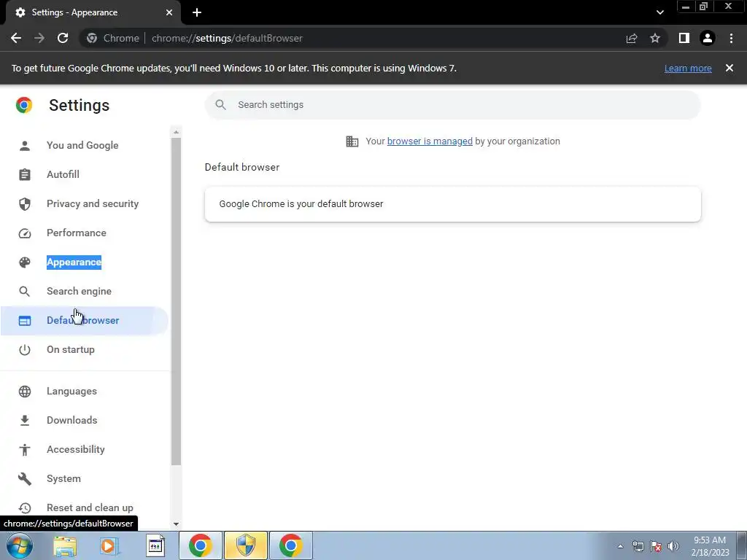747x560 pixels.
Task: Click the Default browser heading
Action: pos(242,167)
